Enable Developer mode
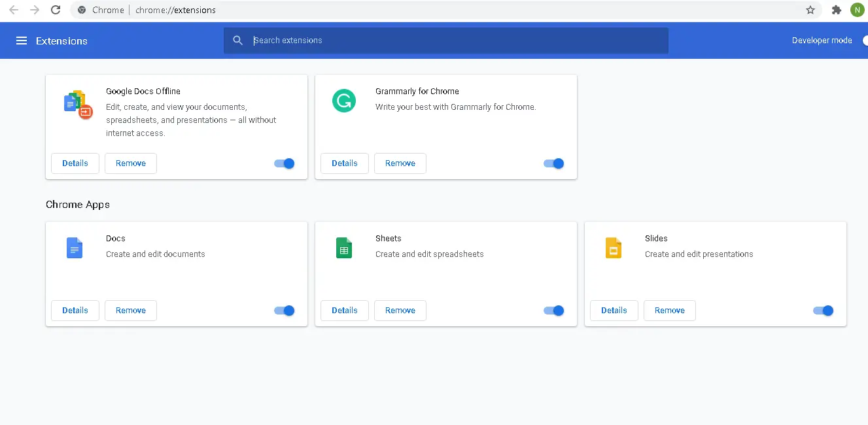The image size is (868, 425). (x=865, y=40)
